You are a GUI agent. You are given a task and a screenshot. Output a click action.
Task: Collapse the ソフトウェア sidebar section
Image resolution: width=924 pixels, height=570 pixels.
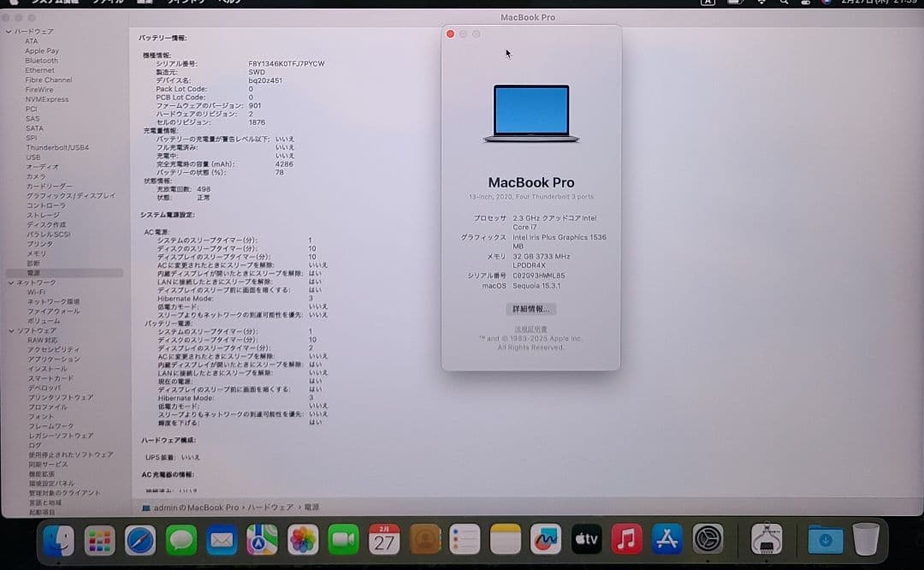(x=11, y=330)
